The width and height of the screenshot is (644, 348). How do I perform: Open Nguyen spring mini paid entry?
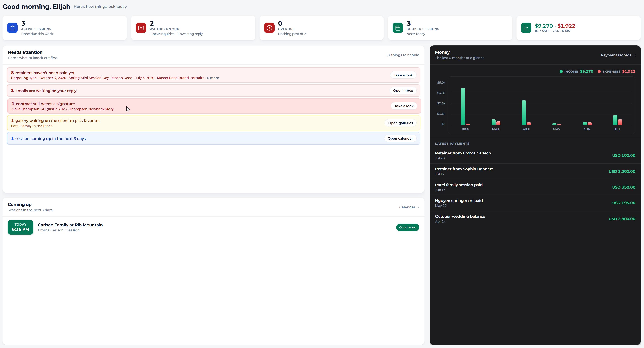(535, 203)
